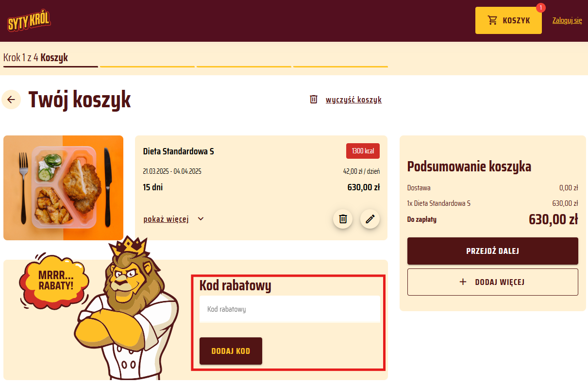Click the PRZEJDŹ DALEJ button
This screenshot has width=588, height=383.
click(493, 251)
